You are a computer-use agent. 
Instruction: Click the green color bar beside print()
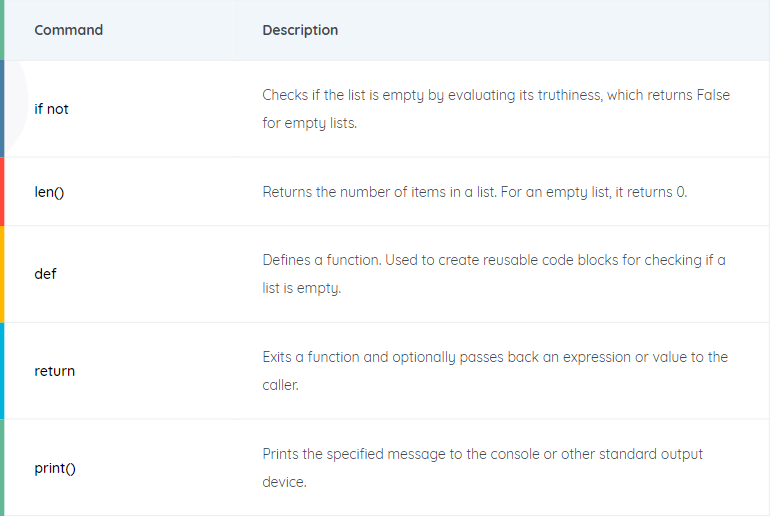[2, 468]
